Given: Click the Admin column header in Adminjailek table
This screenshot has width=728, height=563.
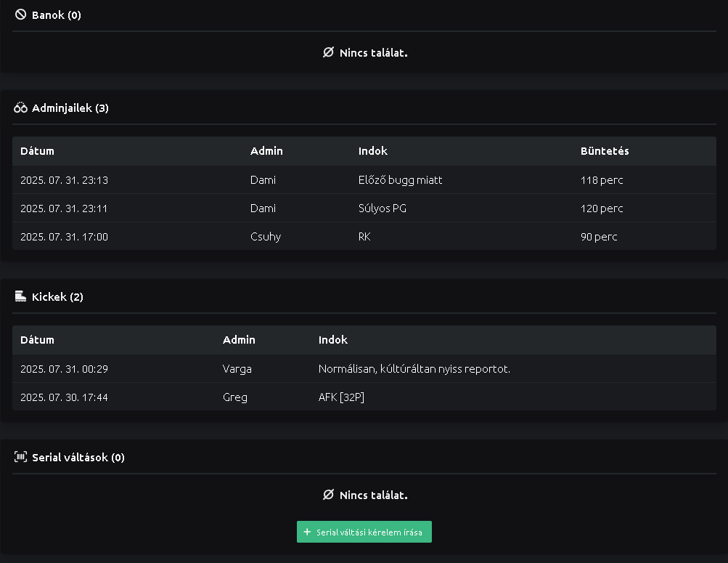Looking at the screenshot, I should [x=266, y=151].
